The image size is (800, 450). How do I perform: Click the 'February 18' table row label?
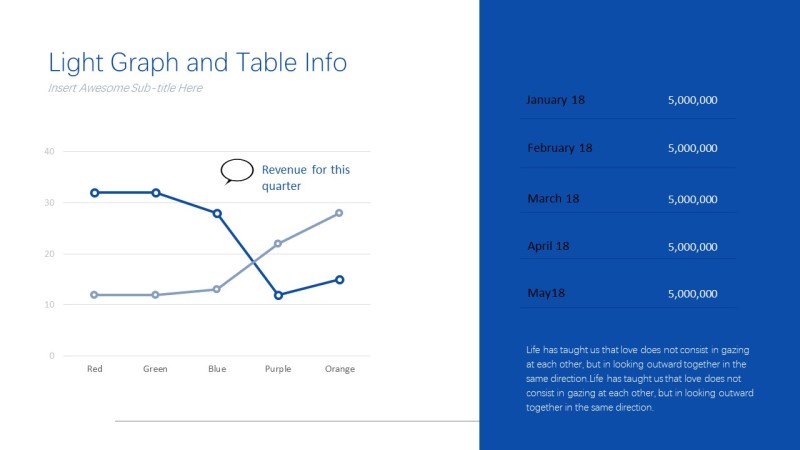(560, 148)
